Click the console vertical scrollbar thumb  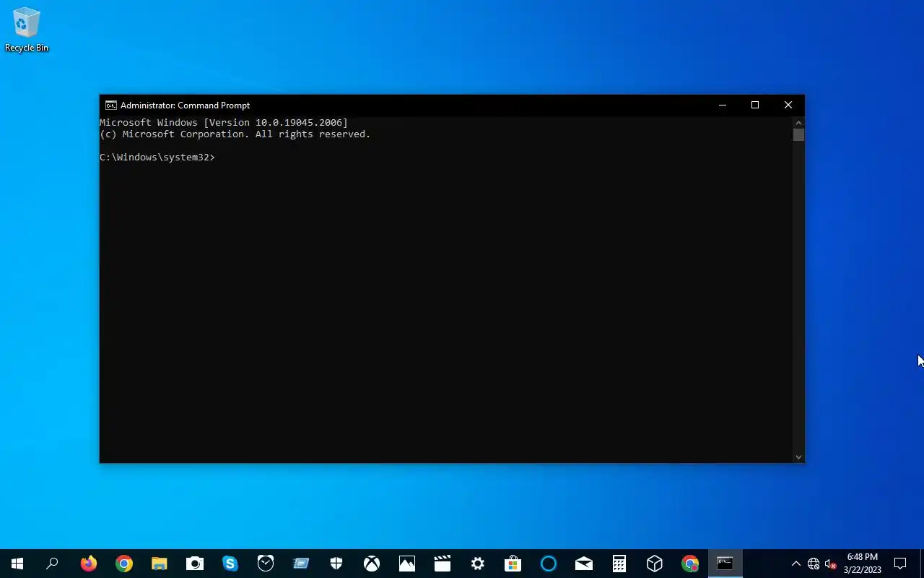coord(798,135)
